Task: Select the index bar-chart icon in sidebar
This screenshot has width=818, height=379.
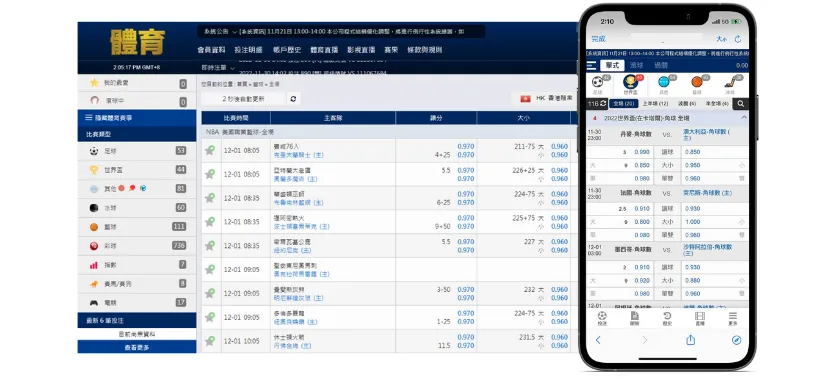Action: [x=94, y=265]
